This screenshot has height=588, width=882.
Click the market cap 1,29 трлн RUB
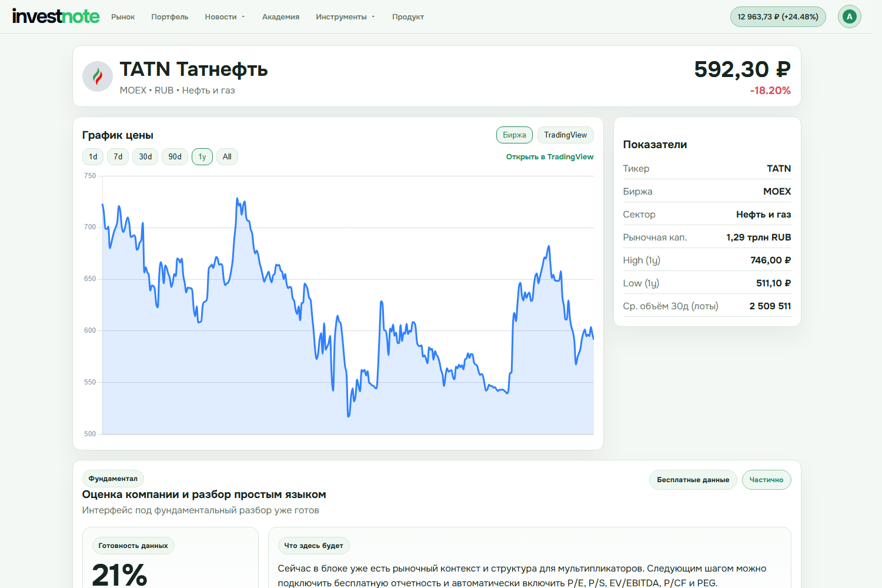point(759,238)
